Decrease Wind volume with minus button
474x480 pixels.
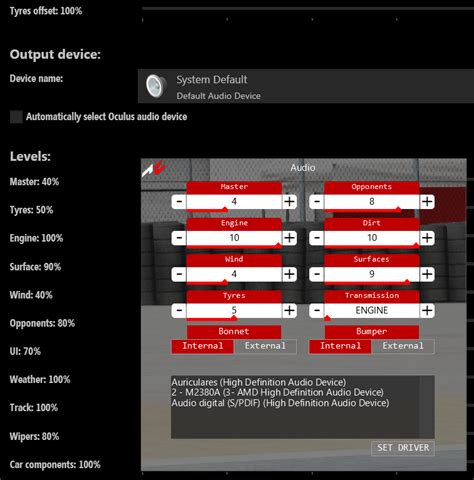pyautogui.click(x=179, y=274)
